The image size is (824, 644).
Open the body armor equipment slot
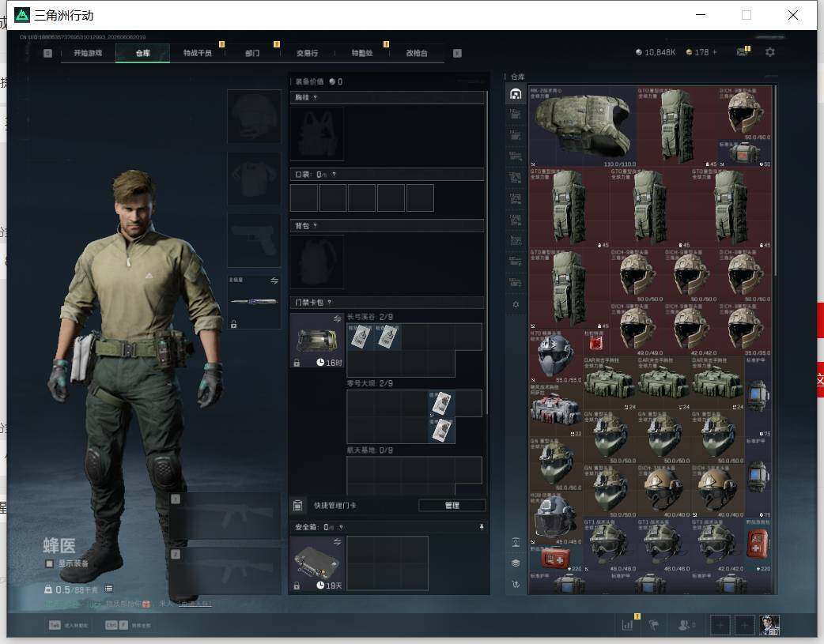(x=254, y=179)
